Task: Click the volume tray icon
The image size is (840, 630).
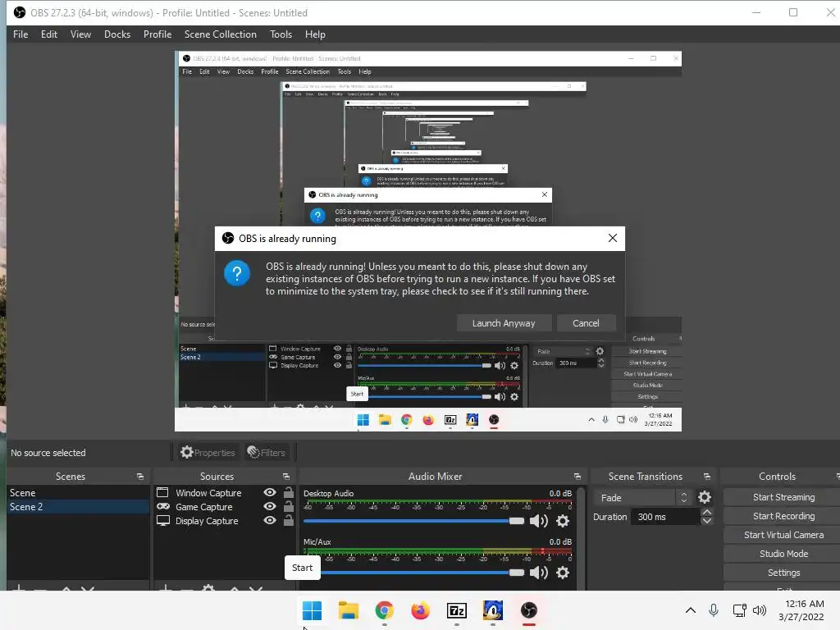Action: pos(759,610)
